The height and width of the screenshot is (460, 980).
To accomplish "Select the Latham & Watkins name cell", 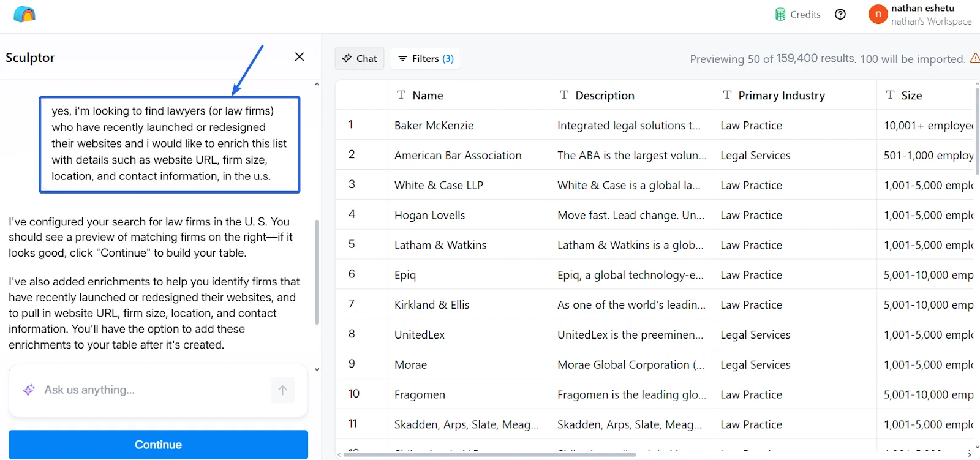I will pyautogui.click(x=469, y=245).
